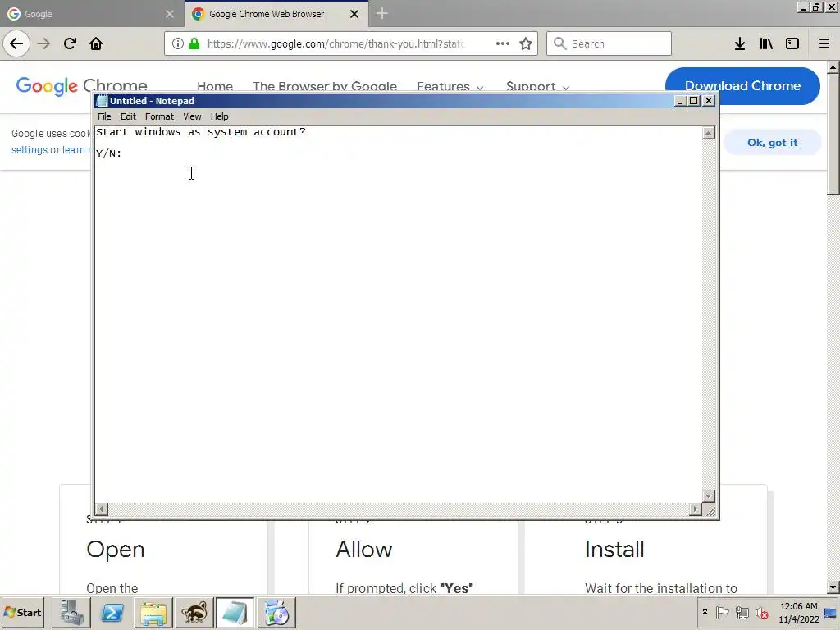Screen dimensions: 840x630
Task: Open the Windows Start button
Action: 23,612
